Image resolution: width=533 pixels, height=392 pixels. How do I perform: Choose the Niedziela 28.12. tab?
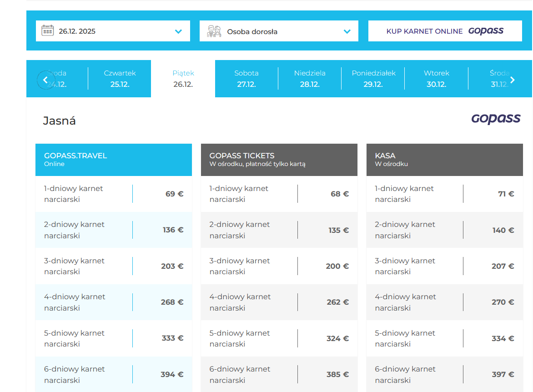click(x=310, y=79)
